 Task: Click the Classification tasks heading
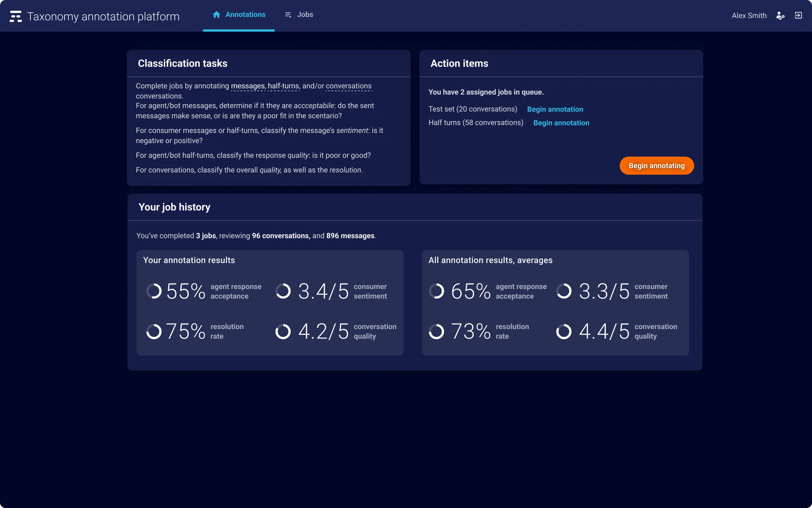(x=182, y=63)
